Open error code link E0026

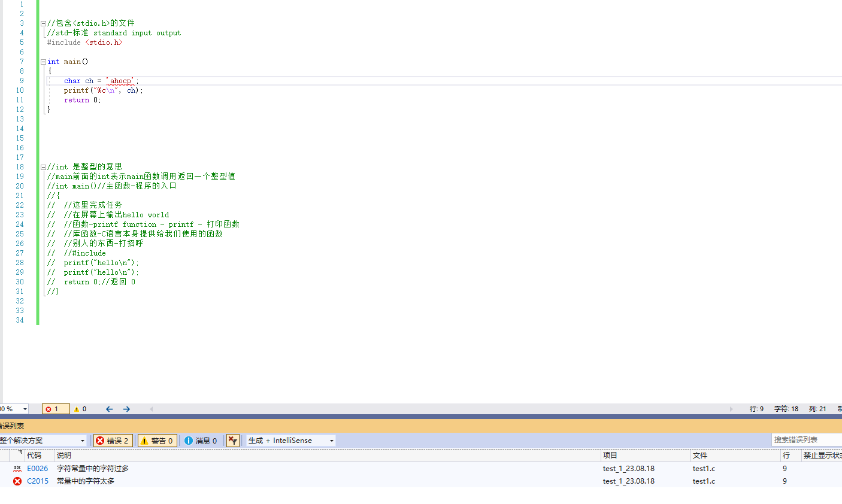(x=37, y=469)
